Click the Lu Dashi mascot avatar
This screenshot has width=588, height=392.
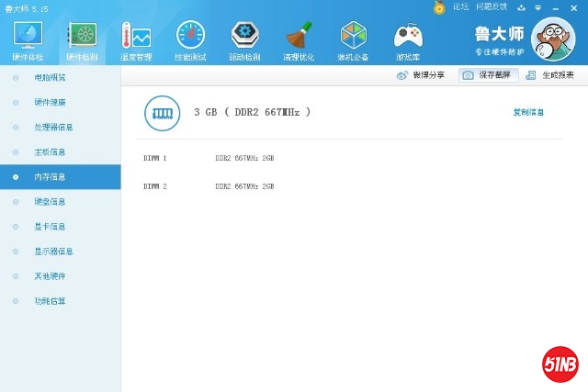pyautogui.click(x=554, y=42)
